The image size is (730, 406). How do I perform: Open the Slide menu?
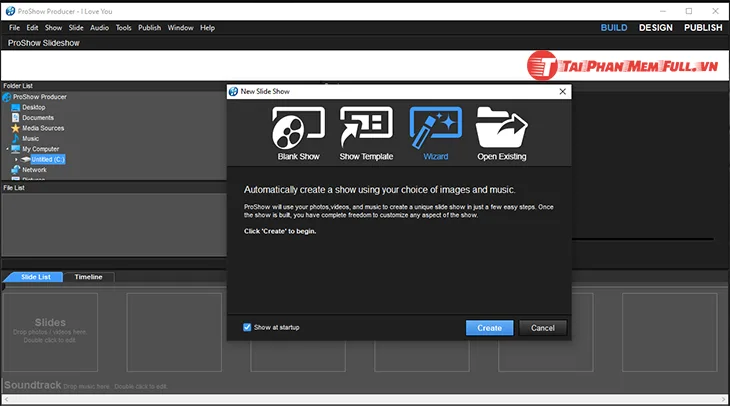(76, 28)
